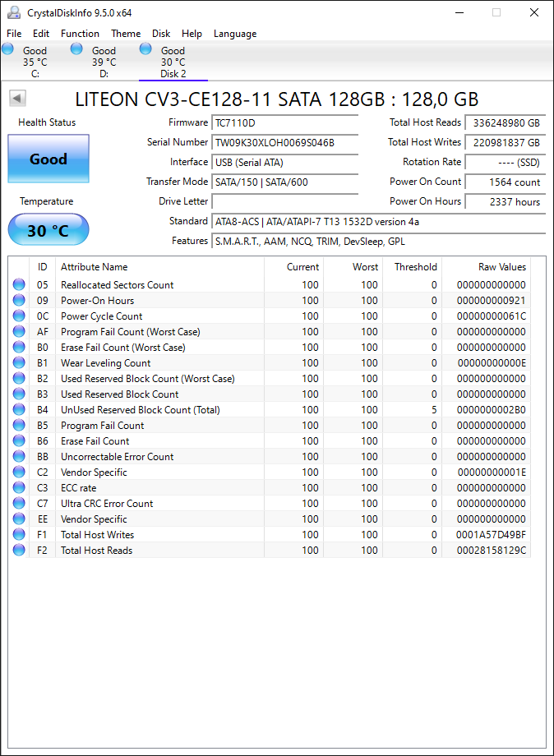Click the Firmware field TC7110D
This screenshot has width=554, height=756.
(285, 123)
